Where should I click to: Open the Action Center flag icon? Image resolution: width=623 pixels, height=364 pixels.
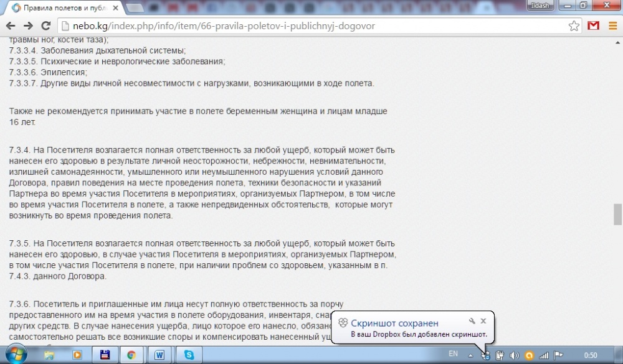tap(558, 355)
